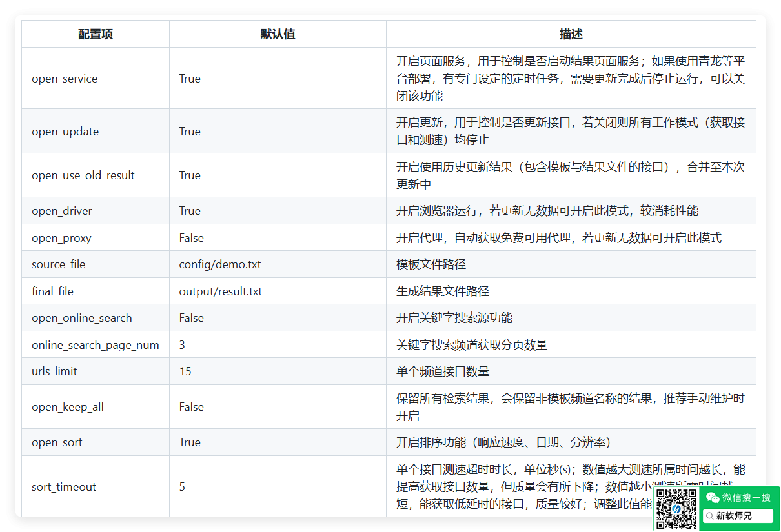
Task: Click the online_search_page_num cell
Action: click(x=96, y=345)
